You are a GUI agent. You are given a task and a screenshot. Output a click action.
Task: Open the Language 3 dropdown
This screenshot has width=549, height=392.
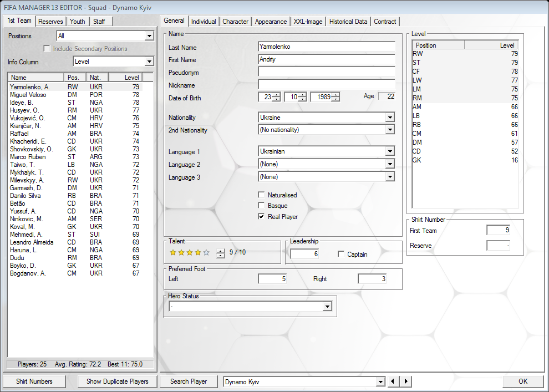pyautogui.click(x=390, y=177)
